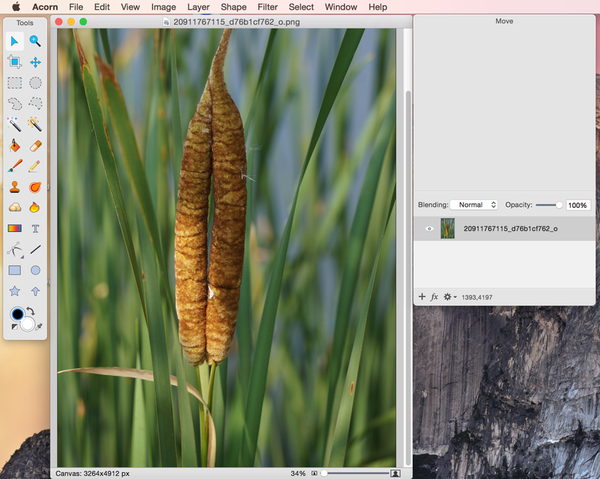Open the Filter menu
Screen dimensions: 600x479
coord(267,7)
